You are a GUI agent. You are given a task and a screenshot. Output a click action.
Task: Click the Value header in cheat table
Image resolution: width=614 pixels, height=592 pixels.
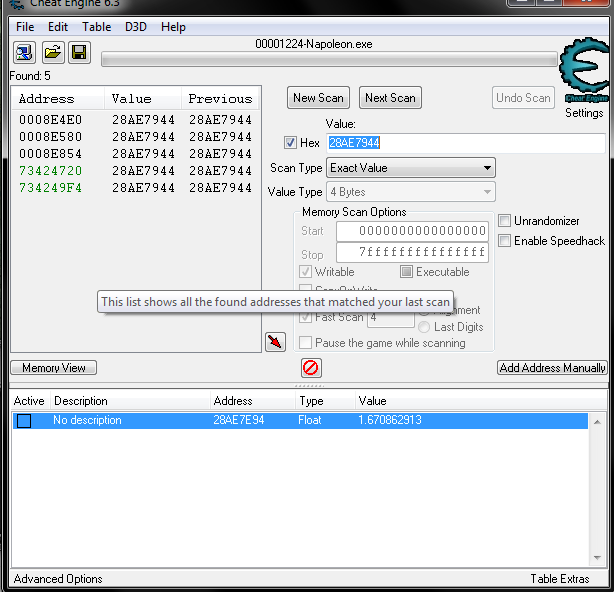(482, 401)
